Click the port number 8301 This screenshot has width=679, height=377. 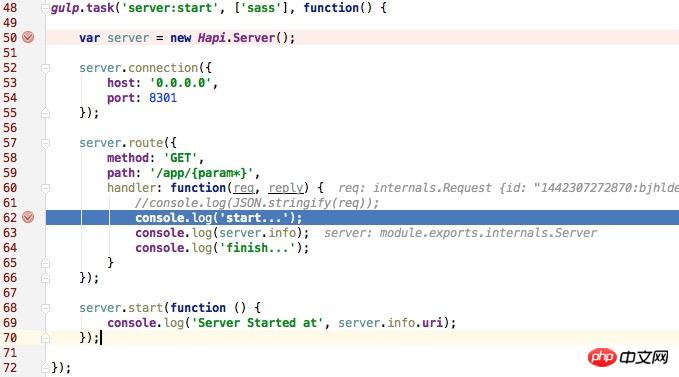[x=163, y=98]
